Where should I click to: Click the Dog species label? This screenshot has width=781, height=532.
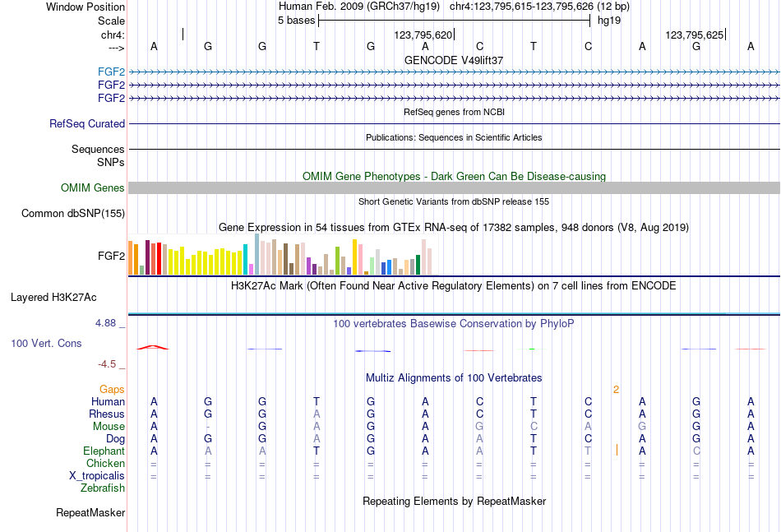(115, 439)
